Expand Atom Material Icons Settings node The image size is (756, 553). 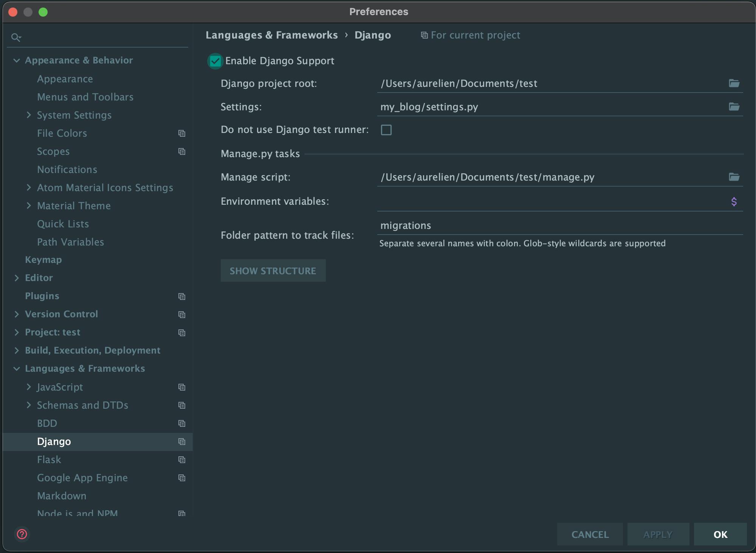coord(29,187)
